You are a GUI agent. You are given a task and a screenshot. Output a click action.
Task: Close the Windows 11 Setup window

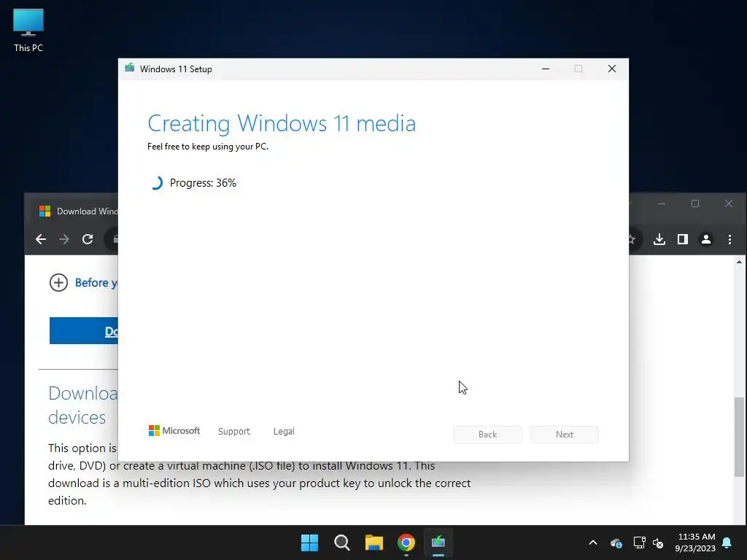pyautogui.click(x=612, y=69)
